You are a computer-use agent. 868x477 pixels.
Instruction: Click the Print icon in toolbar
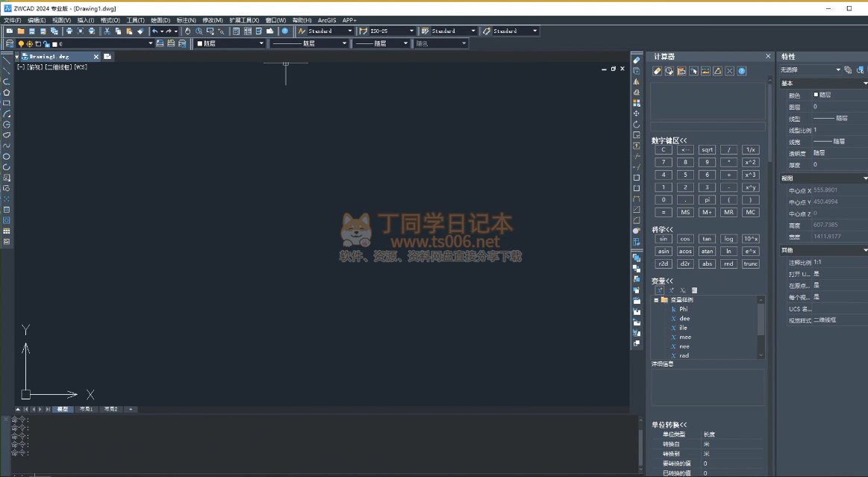pyautogui.click(x=69, y=31)
